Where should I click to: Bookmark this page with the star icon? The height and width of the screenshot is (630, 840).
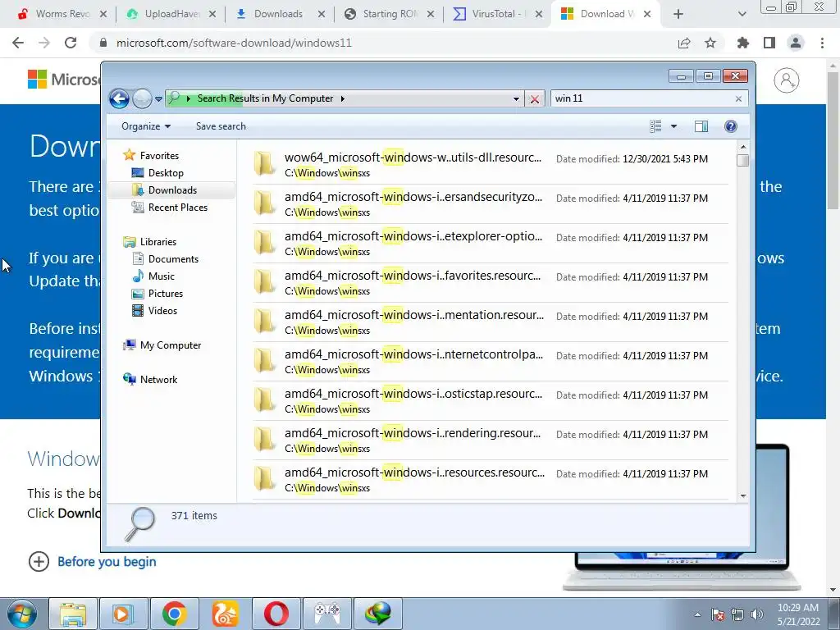(x=710, y=43)
